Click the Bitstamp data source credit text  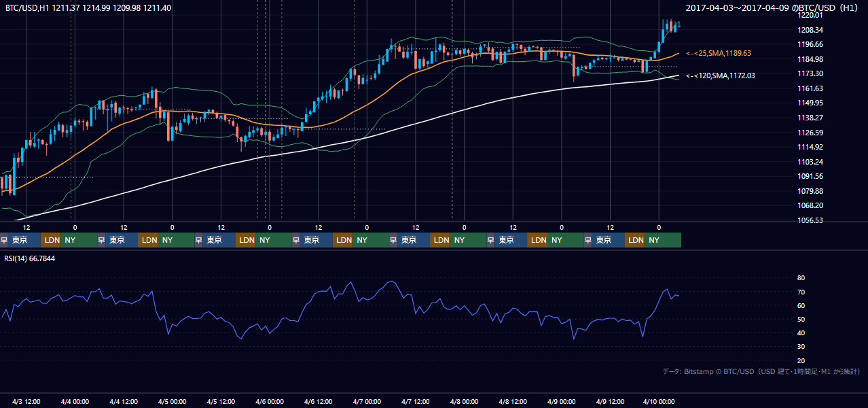point(761,371)
